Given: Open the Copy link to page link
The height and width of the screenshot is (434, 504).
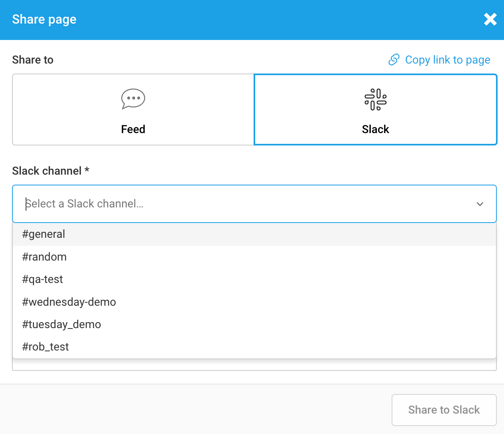Looking at the screenshot, I should point(439,60).
